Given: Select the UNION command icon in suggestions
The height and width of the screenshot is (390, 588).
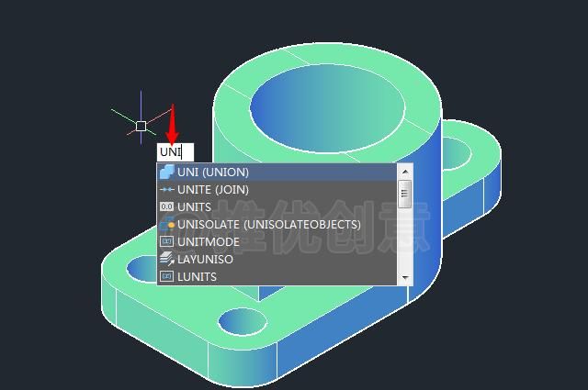Looking at the screenshot, I should pyautogui.click(x=166, y=172).
